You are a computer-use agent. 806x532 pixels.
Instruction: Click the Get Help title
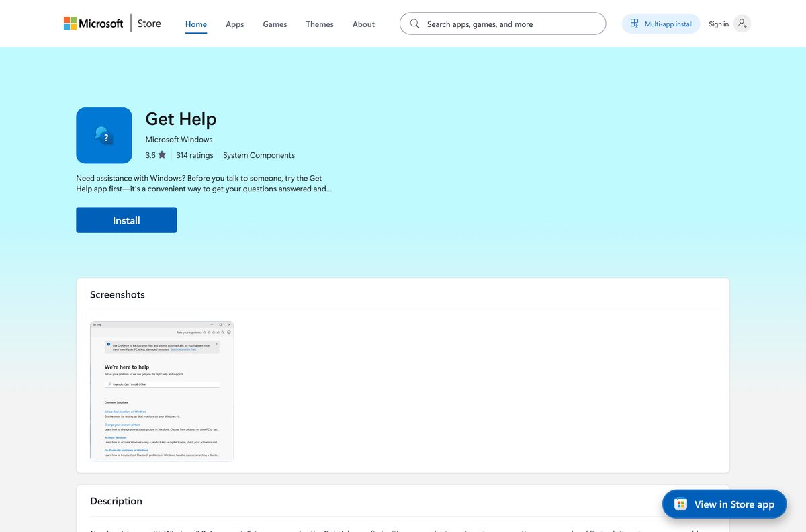pos(181,119)
